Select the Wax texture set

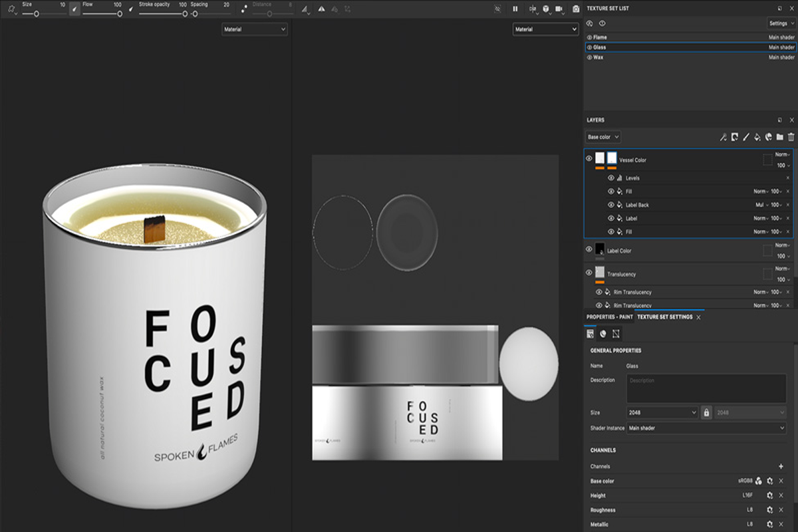point(598,58)
